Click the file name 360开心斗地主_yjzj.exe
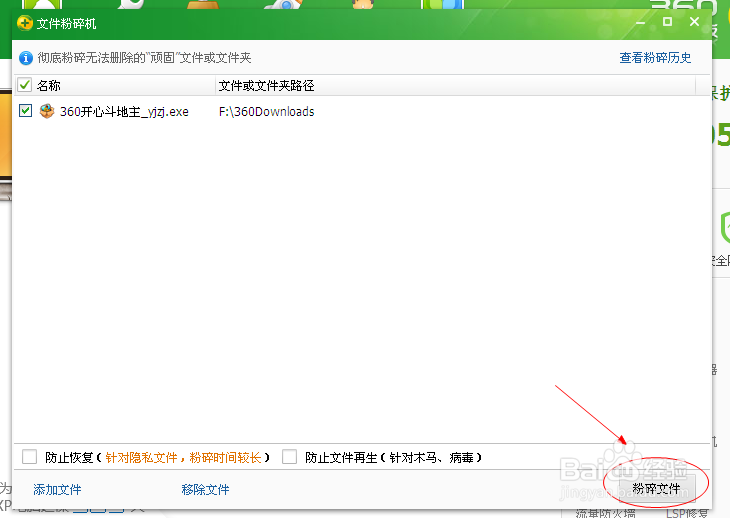Image resolution: width=730 pixels, height=518 pixels. (x=124, y=112)
